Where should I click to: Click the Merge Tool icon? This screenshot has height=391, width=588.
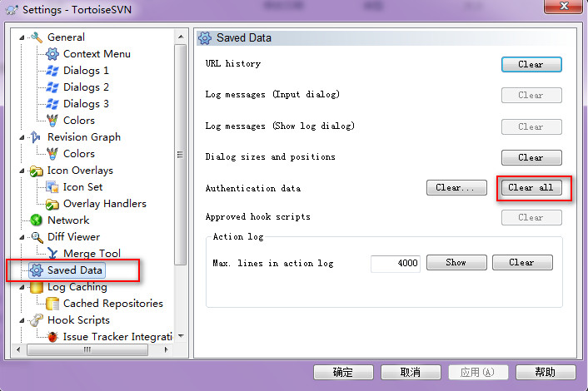coord(52,254)
